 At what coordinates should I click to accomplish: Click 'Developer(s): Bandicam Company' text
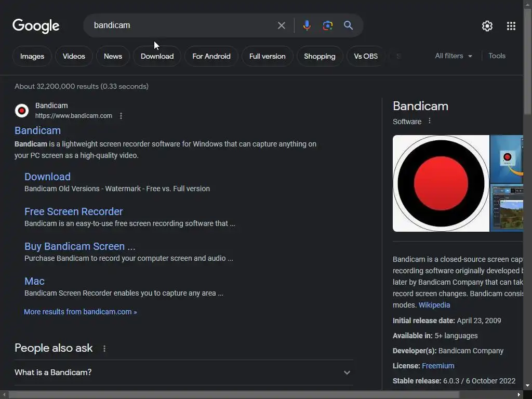[x=448, y=351]
